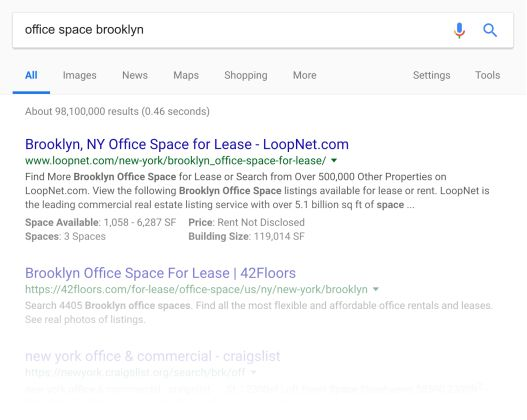Open the search Tools option

pos(487,75)
